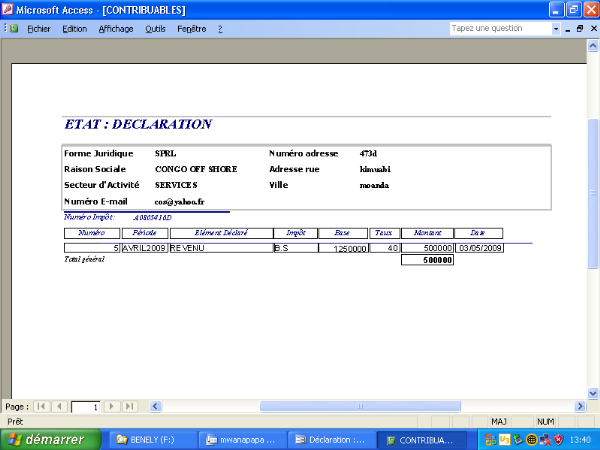Viewport: 600px width, 450px height.
Task: Open the Affichage menu
Action: [116, 29]
